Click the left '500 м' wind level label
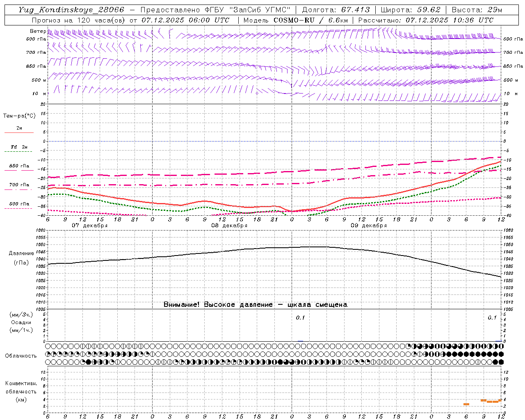 pos(39,80)
